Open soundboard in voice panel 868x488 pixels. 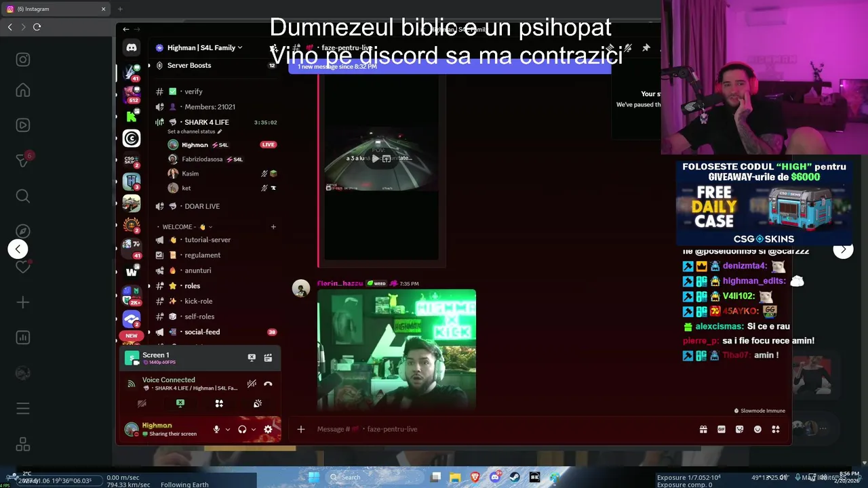[x=258, y=403]
